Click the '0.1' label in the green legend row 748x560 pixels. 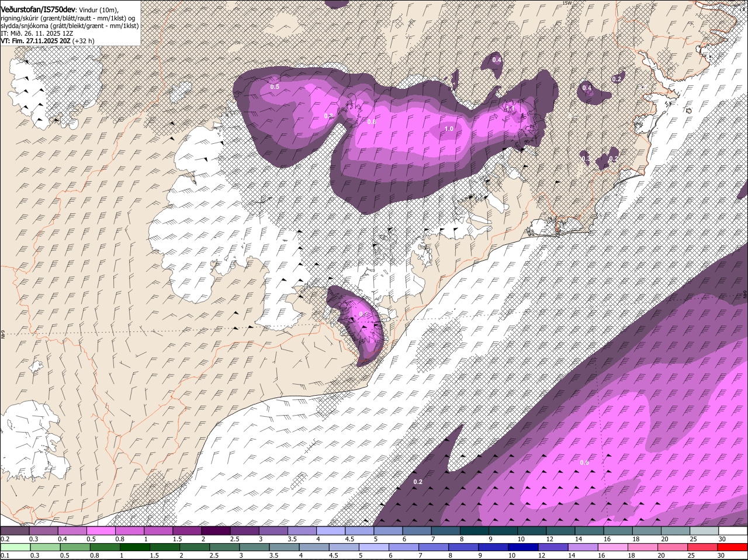(x=5, y=555)
